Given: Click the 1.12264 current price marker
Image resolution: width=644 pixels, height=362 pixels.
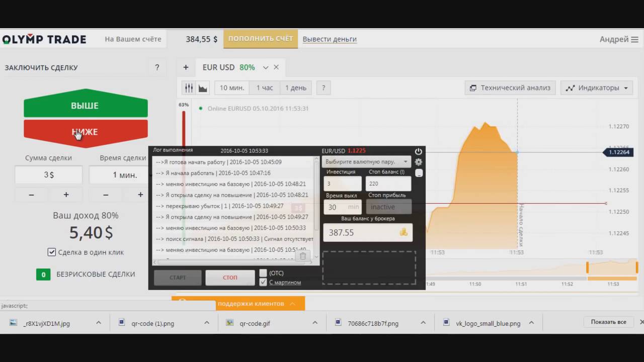Looking at the screenshot, I should [x=618, y=152].
